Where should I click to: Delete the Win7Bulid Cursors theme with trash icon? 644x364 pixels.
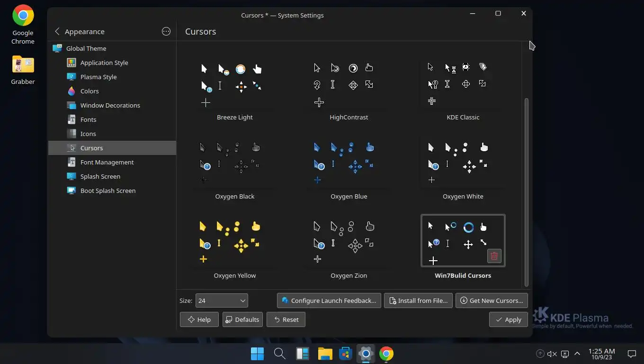pos(494,256)
